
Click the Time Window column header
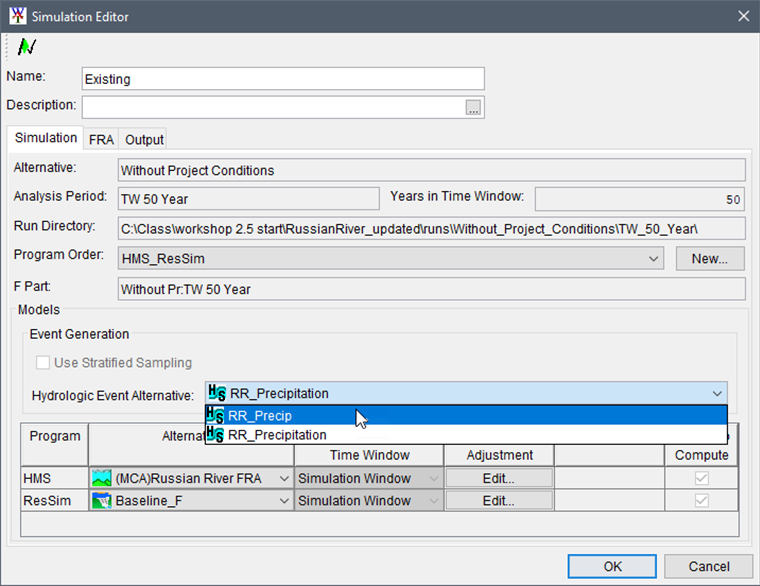(369, 455)
